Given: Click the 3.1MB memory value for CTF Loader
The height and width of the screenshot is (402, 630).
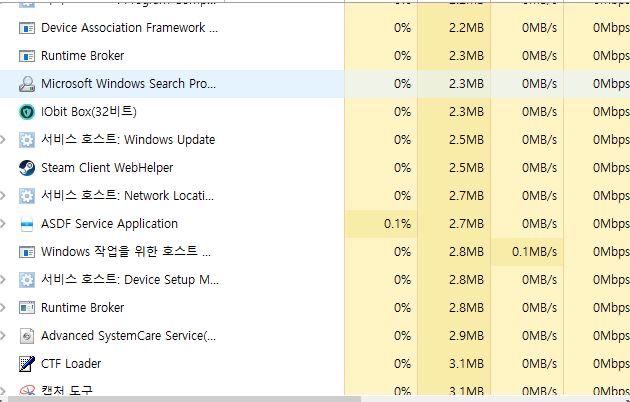Looking at the screenshot, I should pos(466,364).
